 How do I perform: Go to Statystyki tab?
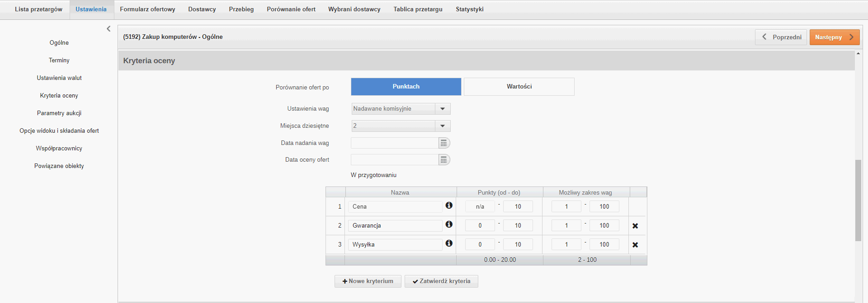point(469,9)
